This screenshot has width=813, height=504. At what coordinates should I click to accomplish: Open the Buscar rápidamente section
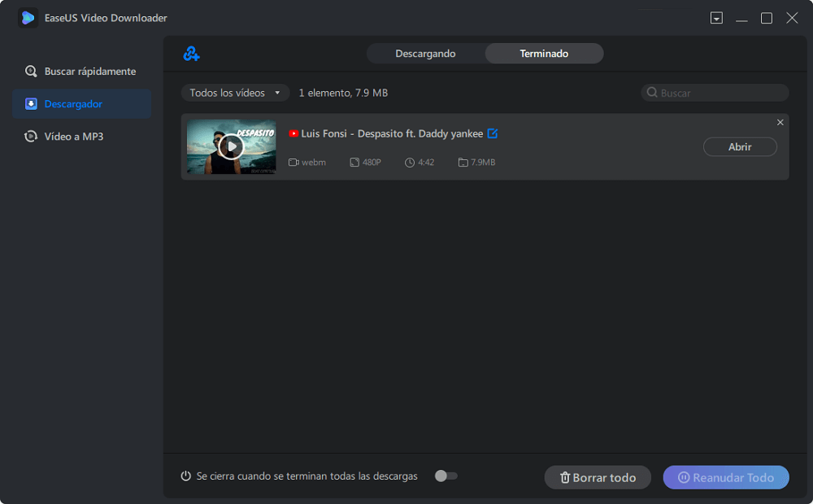pyautogui.click(x=81, y=71)
